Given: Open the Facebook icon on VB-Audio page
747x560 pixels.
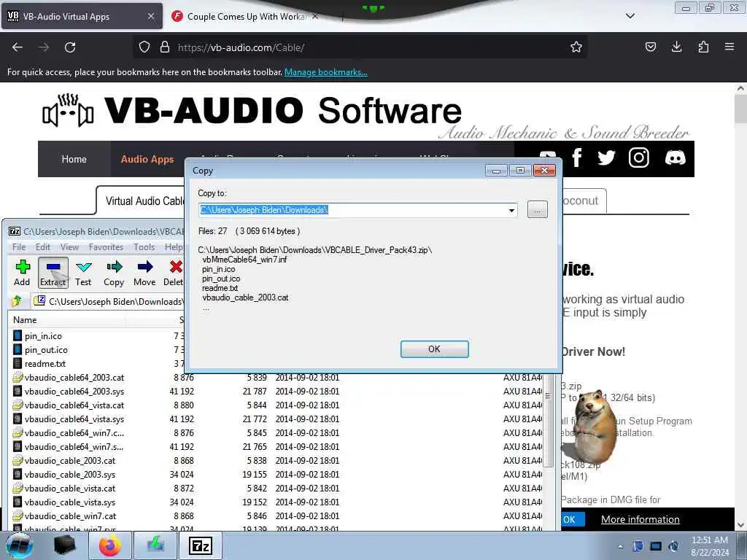Looking at the screenshot, I should [x=576, y=157].
